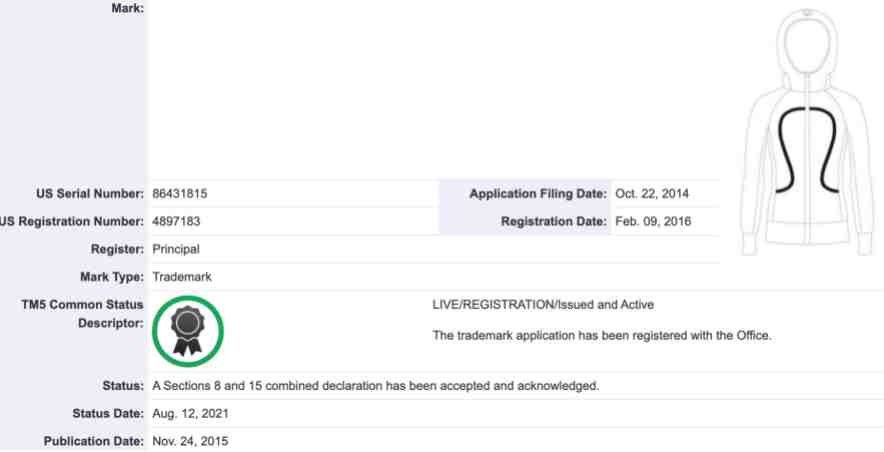The width and height of the screenshot is (884, 452).
Task: Open the hoodie mark drawing image
Action: pos(807,132)
